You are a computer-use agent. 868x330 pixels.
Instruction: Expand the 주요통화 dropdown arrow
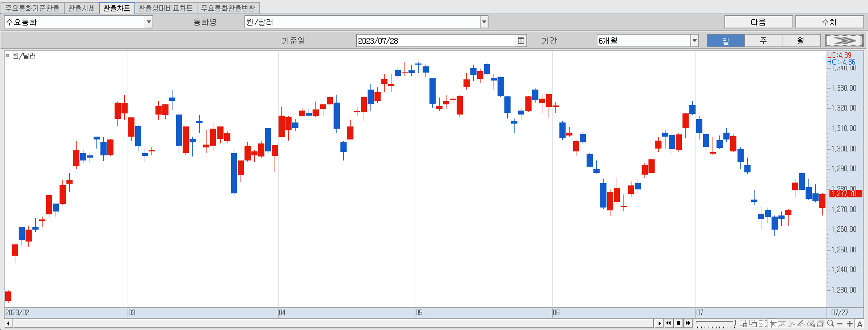point(149,22)
